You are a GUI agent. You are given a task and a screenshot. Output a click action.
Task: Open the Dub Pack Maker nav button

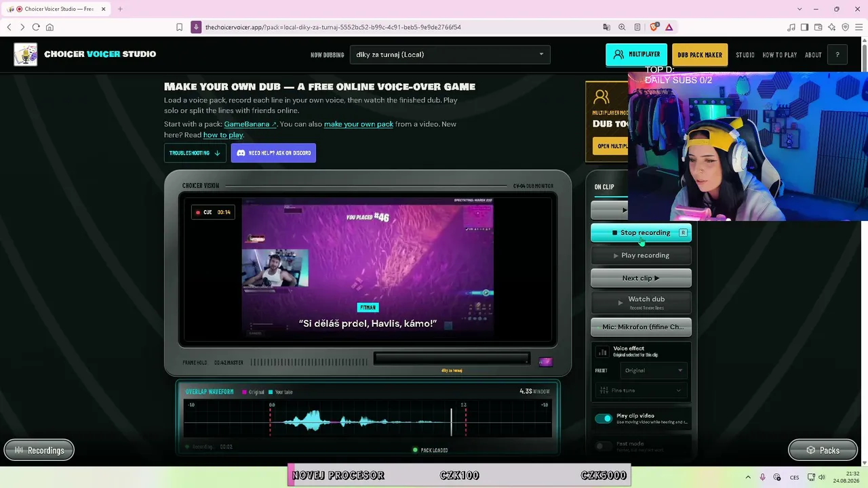[700, 55]
